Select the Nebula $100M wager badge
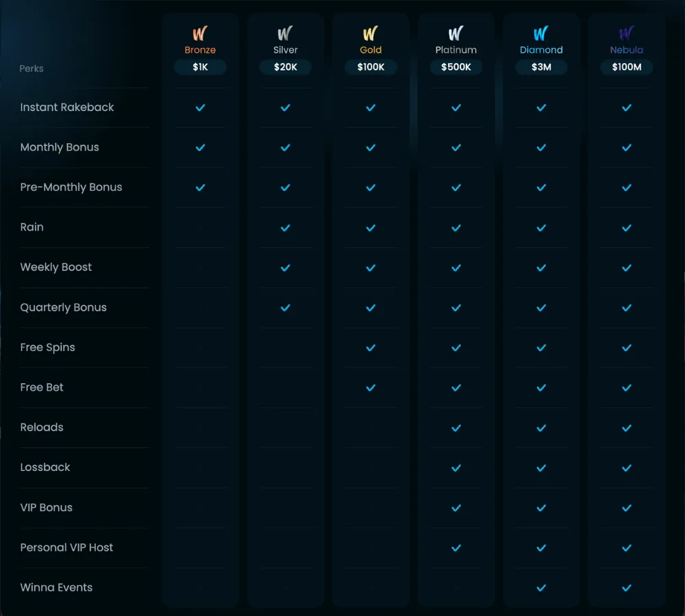Viewport: 685px width, 616px height. click(626, 67)
